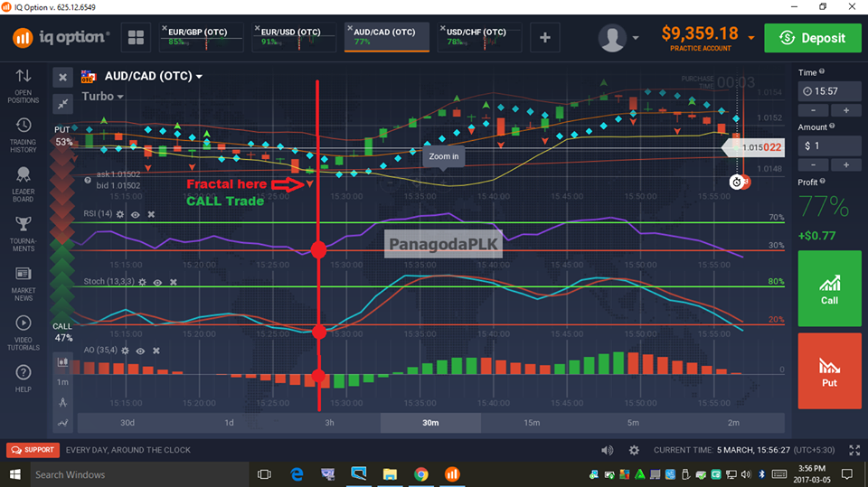
Task: Open the drawing tools compass icon
Action: [x=62, y=402]
